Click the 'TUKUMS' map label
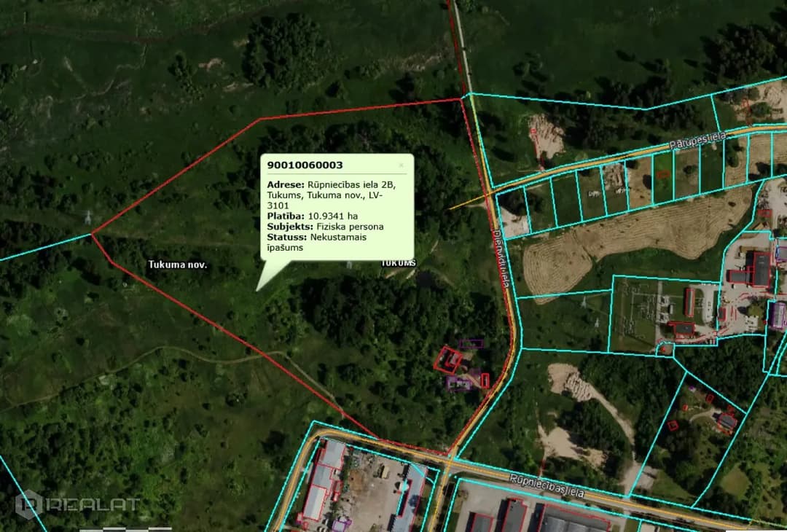This screenshot has height=532, width=787. click(x=399, y=263)
